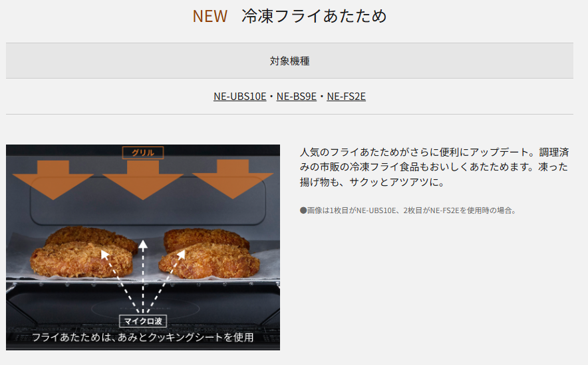Click the left orange grill heat arrow

pos(53,180)
